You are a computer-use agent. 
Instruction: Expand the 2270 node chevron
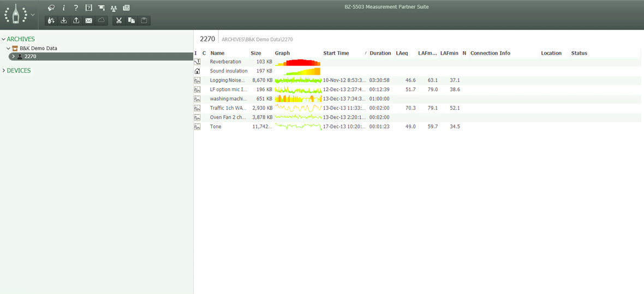[x=13, y=57]
